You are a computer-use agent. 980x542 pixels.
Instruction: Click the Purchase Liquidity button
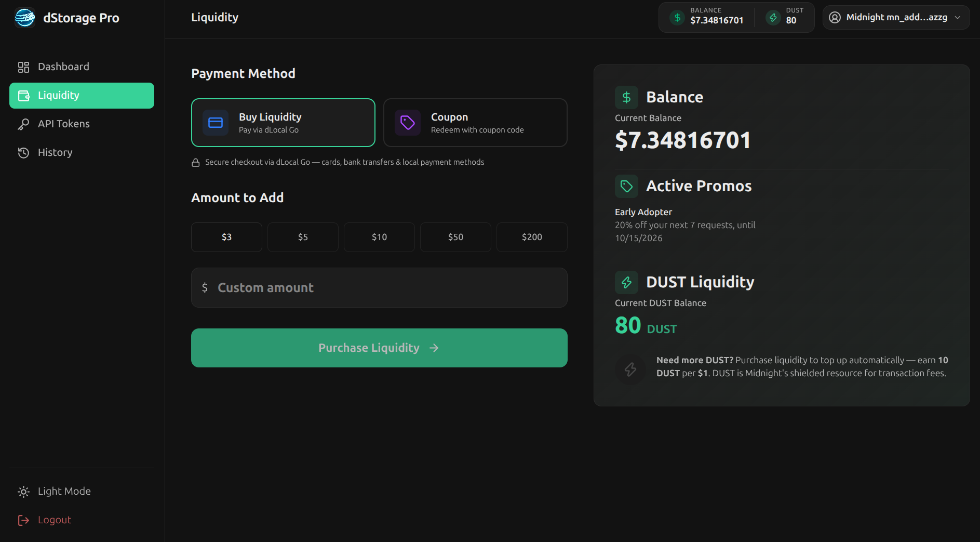(379, 348)
